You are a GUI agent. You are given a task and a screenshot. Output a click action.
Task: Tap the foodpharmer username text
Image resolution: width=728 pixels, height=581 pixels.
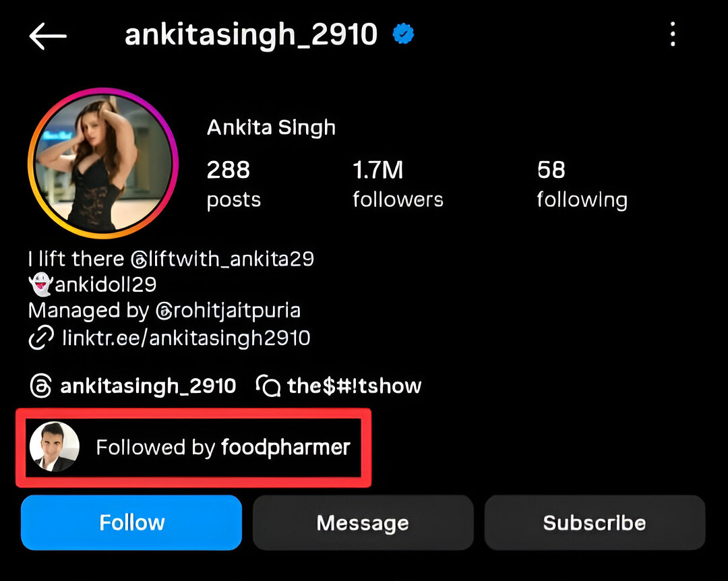[x=286, y=447]
